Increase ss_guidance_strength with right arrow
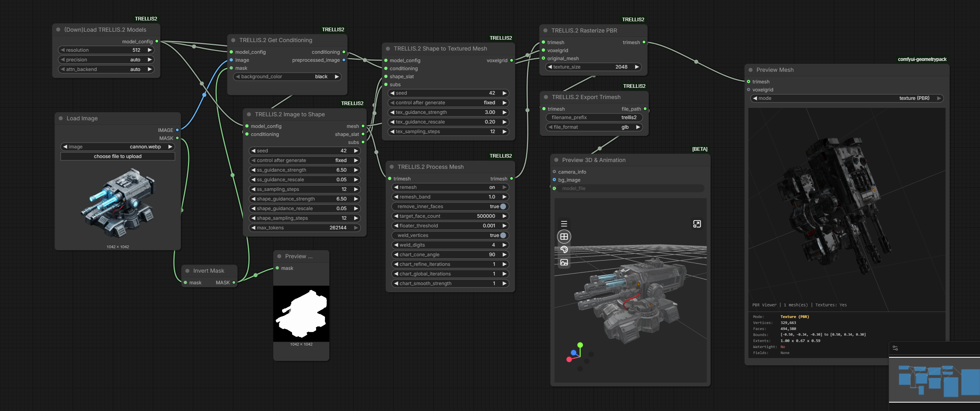Screen dimensions: 980x411 (356, 170)
